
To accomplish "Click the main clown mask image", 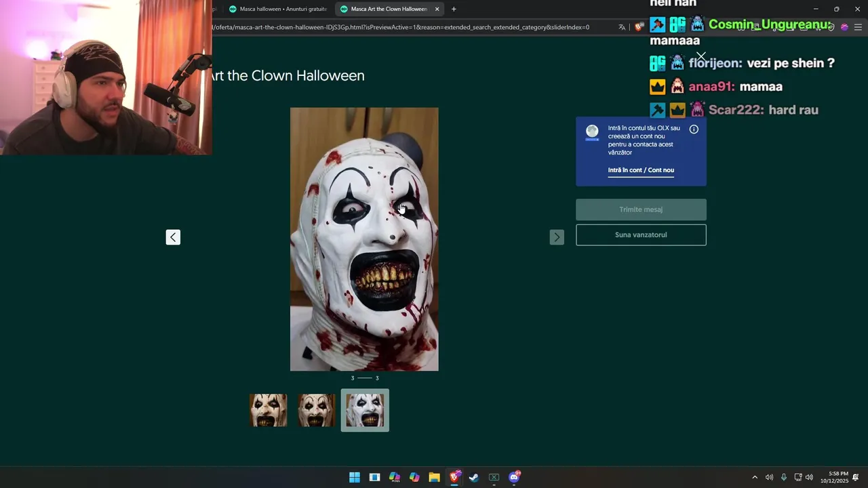I will coord(364,239).
